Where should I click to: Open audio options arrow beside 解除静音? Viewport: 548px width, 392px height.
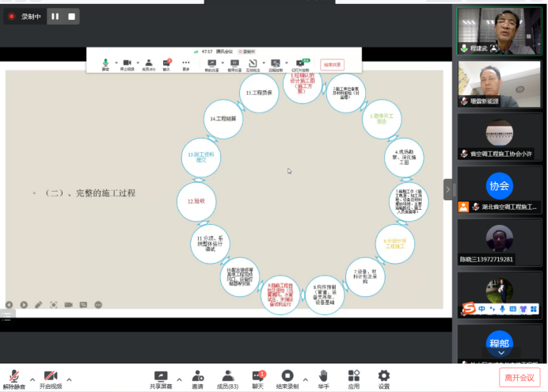(x=32, y=379)
